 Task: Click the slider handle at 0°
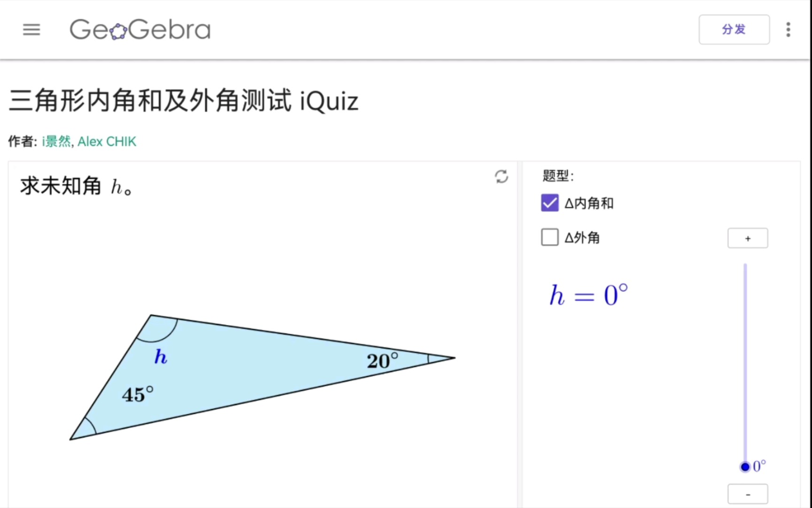[x=744, y=467]
